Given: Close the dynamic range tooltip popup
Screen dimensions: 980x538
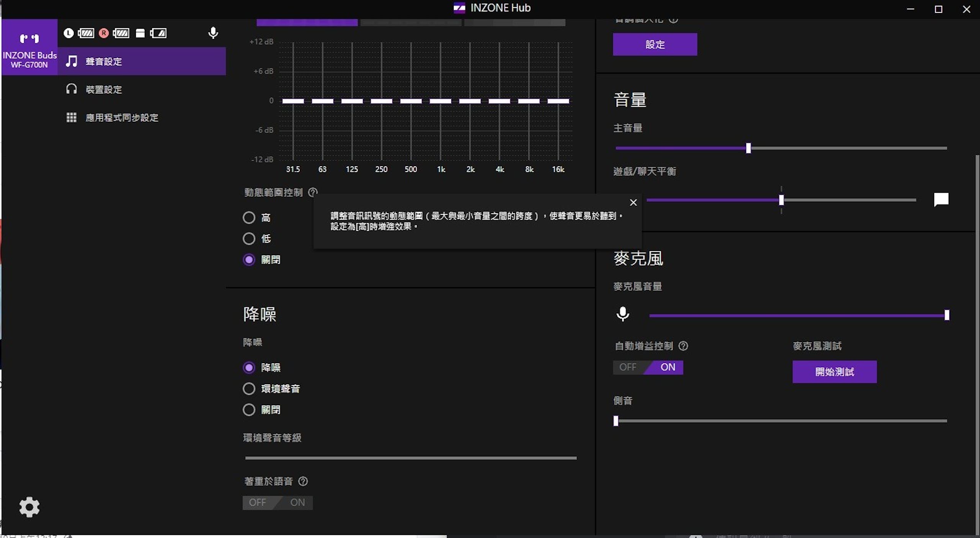Looking at the screenshot, I should 634,202.
